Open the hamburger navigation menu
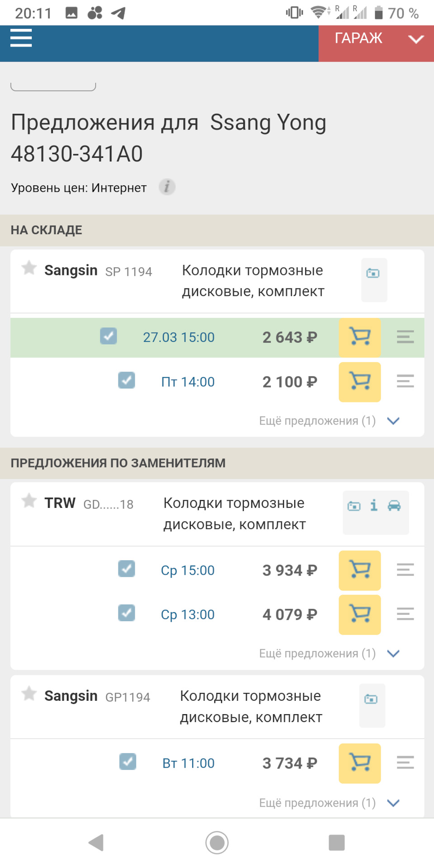The image size is (434, 868). 21,38
